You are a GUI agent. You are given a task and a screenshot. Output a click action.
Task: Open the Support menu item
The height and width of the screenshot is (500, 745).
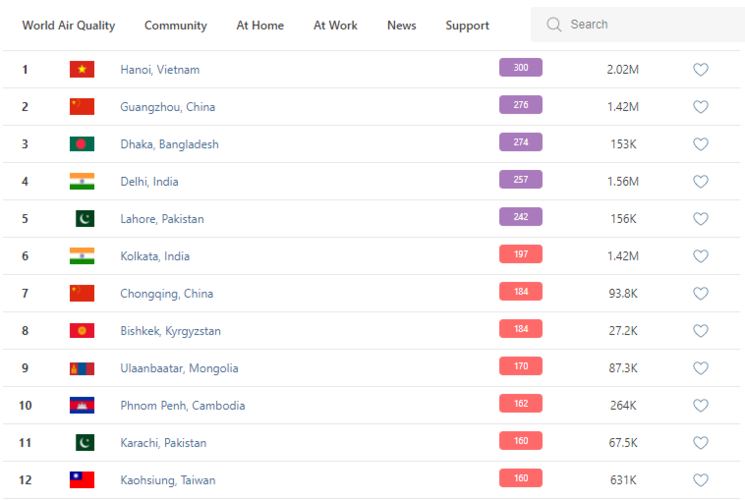[467, 25]
